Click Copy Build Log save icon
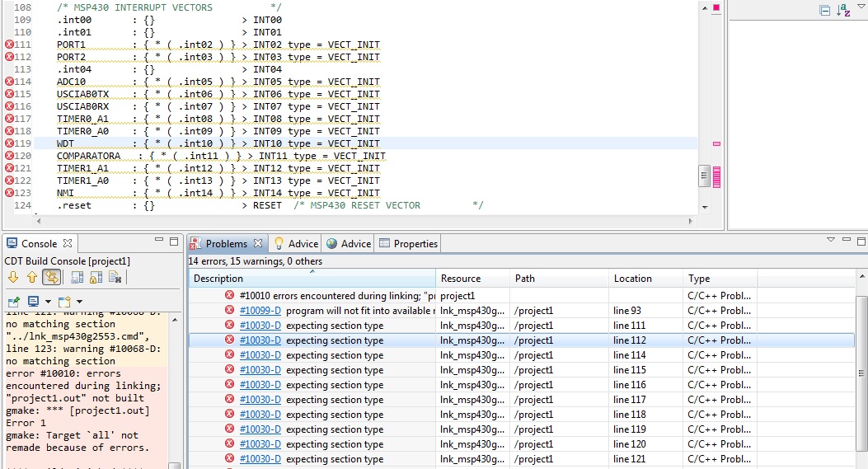The image size is (868, 469). click(x=77, y=277)
